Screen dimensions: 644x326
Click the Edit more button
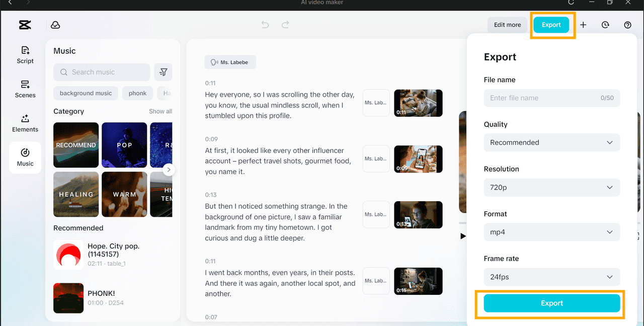(507, 25)
